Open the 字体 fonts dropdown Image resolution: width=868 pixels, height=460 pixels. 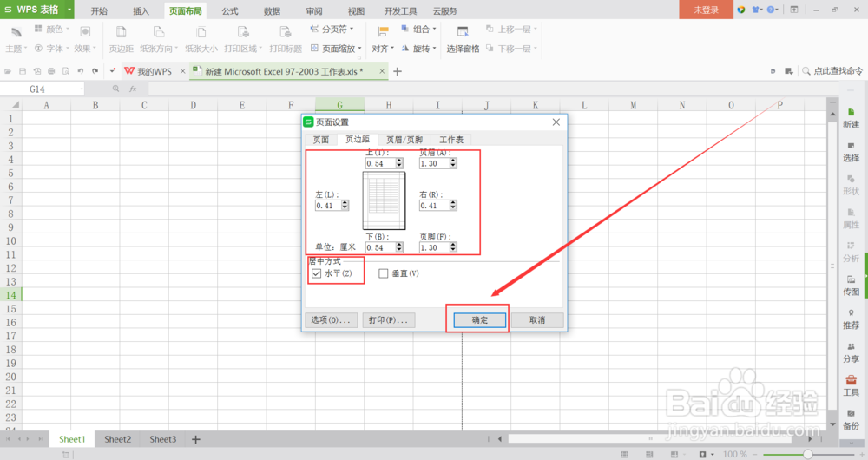pos(51,49)
